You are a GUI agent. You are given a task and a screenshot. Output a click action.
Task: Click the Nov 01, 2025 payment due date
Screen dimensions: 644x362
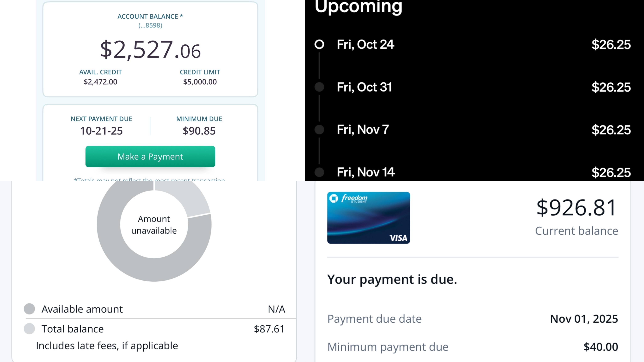[x=584, y=319]
